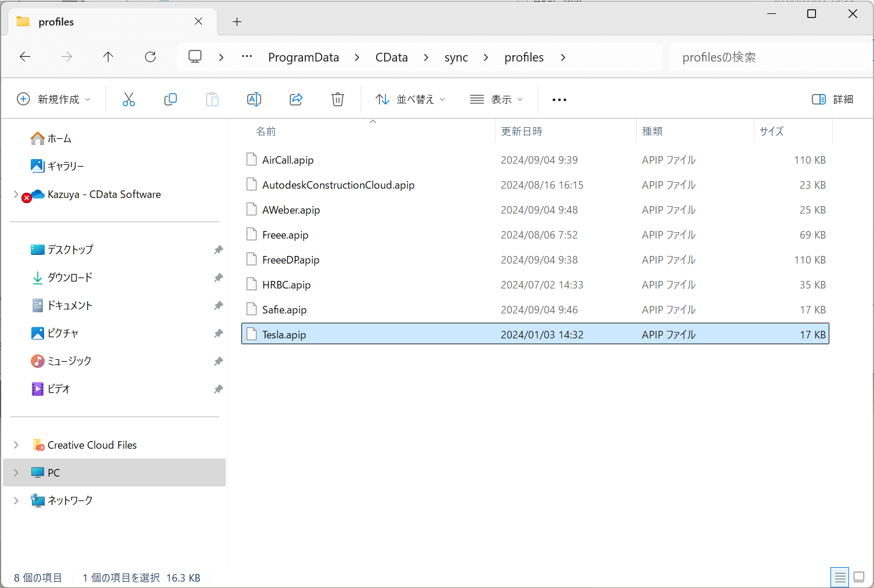Click the profilesの検索 search box
Screen dimensions: 874x588
766,57
